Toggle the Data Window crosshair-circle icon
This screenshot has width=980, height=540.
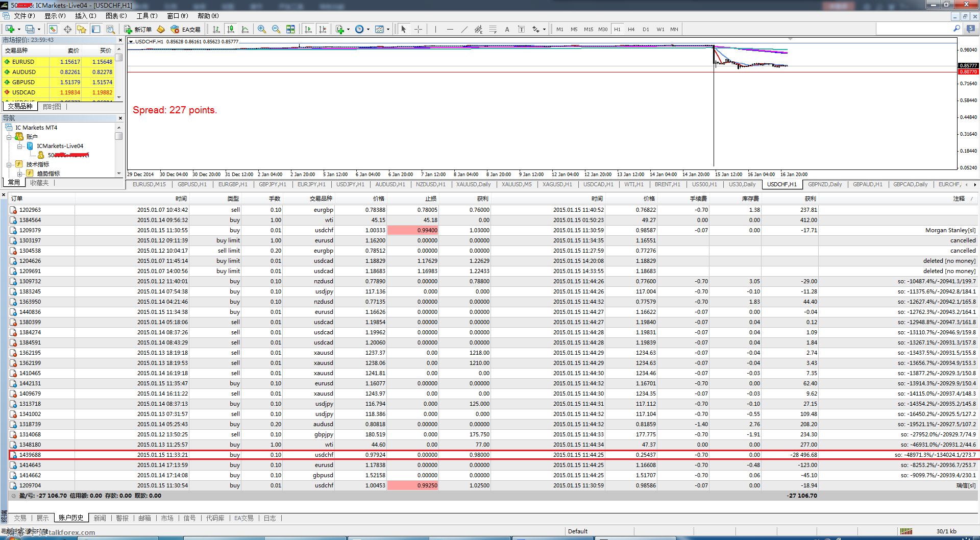pos(67,29)
